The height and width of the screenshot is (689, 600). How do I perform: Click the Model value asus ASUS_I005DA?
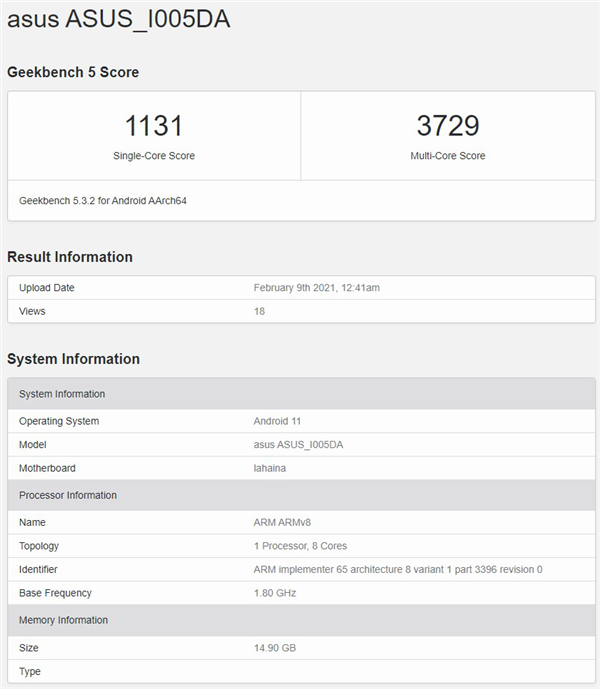(300, 444)
